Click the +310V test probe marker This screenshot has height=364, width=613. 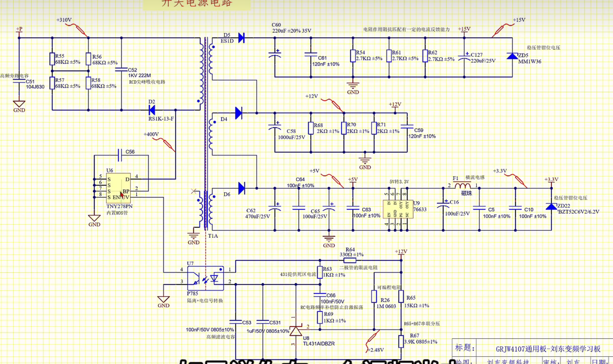pyautogui.click(x=77, y=30)
